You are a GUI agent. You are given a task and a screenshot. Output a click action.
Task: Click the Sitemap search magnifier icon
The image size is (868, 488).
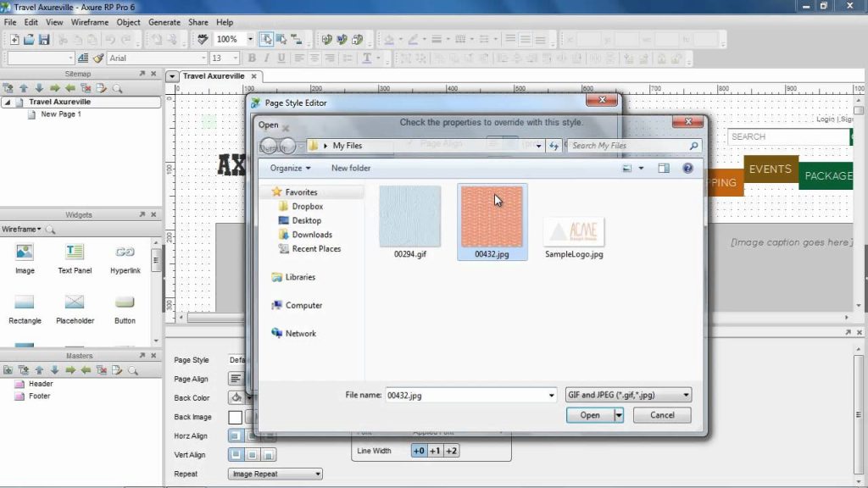(117, 88)
